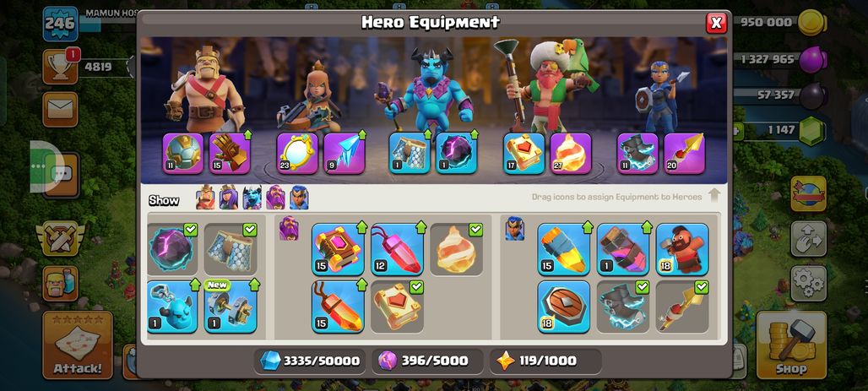868x391 pixels.
Task: Select the Royal Gem red crystal equipment
Action: [x=397, y=249]
